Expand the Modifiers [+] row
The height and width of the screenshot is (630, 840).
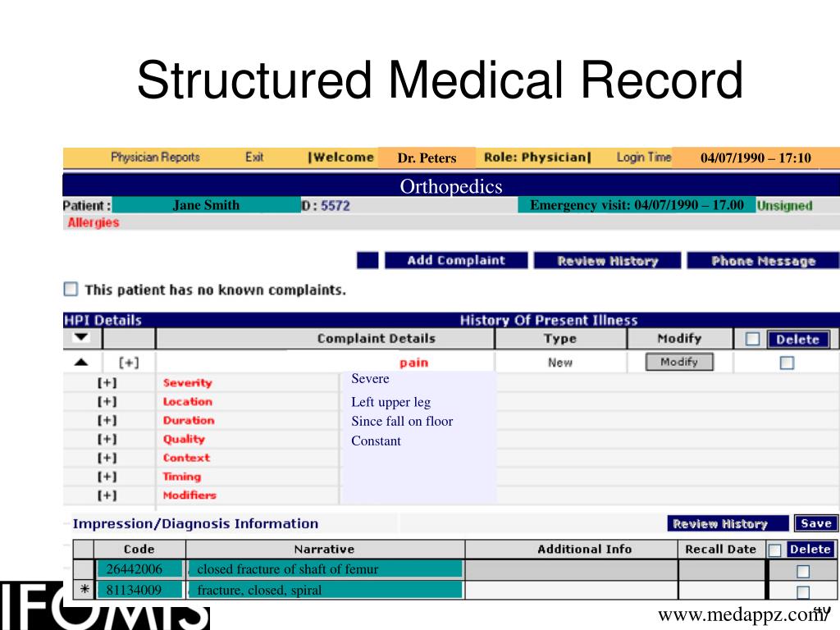coord(107,495)
